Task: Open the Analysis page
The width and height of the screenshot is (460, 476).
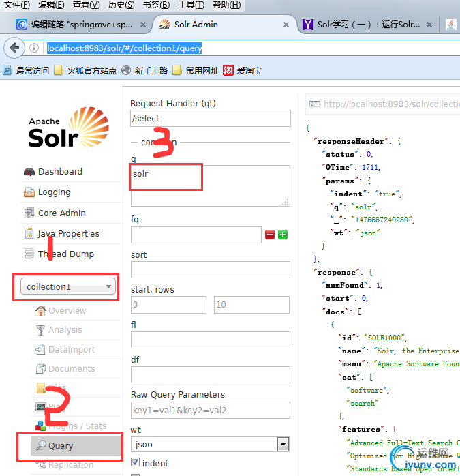Action: (x=65, y=330)
